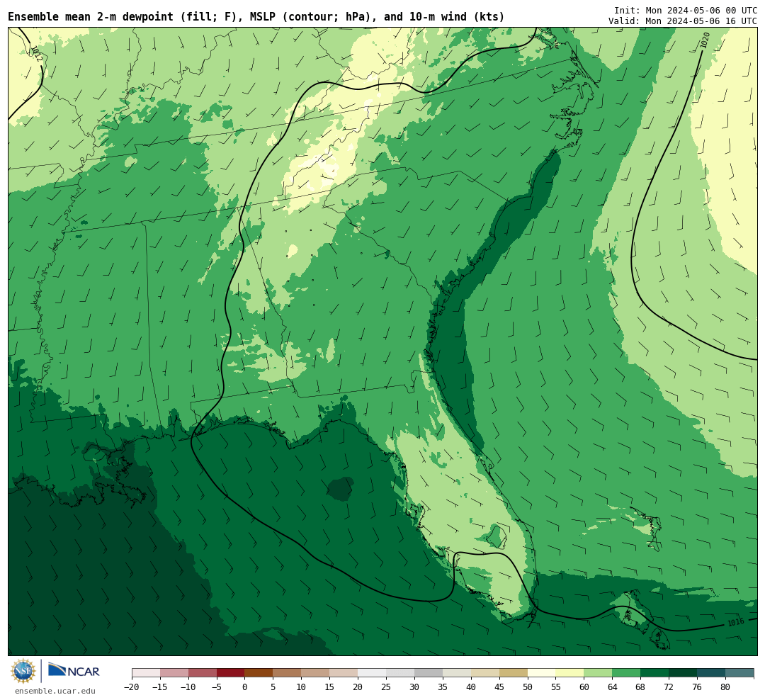Click the 30 colorbar tick label
765x700 pixels.
(x=414, y=687)
